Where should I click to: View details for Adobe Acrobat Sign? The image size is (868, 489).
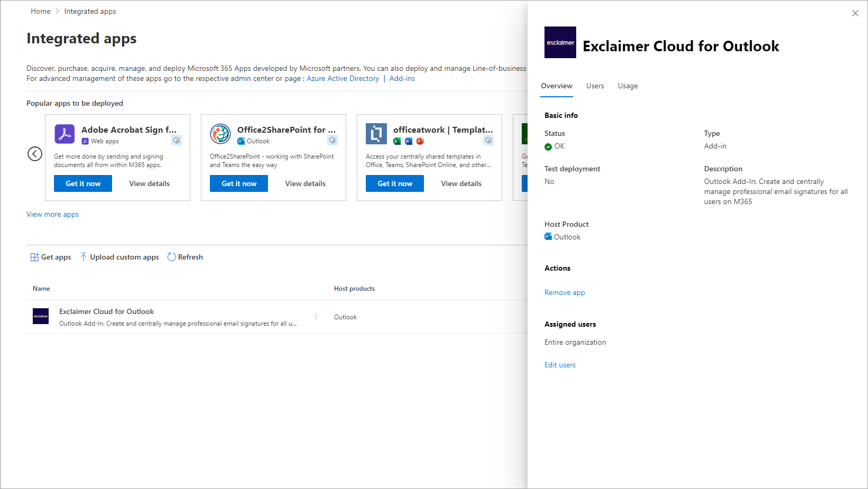[x=150, y=183]
